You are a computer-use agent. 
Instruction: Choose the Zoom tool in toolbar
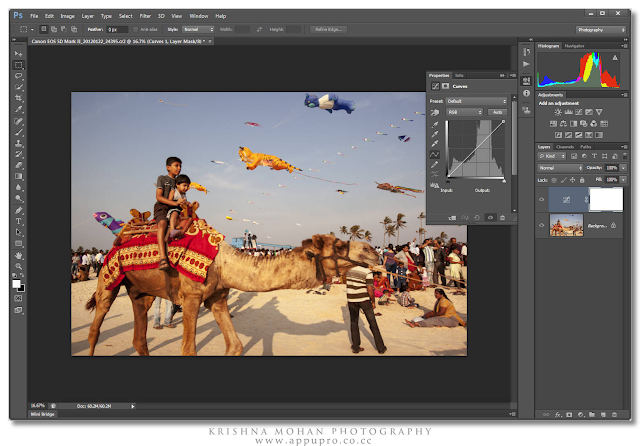click(19, 266)
